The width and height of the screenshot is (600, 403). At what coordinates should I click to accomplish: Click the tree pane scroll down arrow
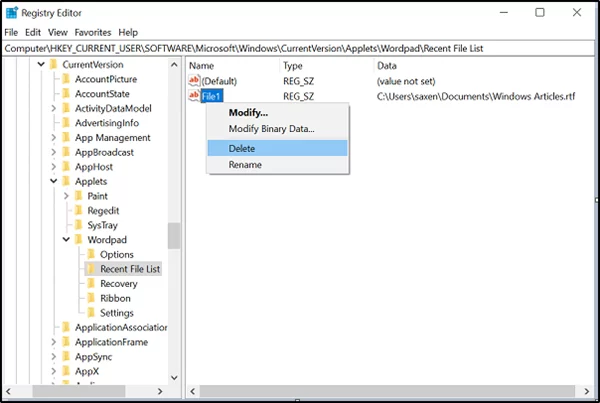(174, 378)
